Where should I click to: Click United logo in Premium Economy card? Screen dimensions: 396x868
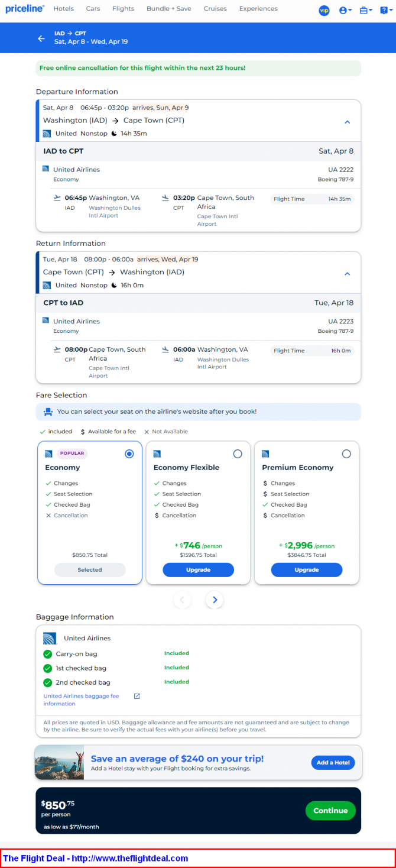click(266, 454)
